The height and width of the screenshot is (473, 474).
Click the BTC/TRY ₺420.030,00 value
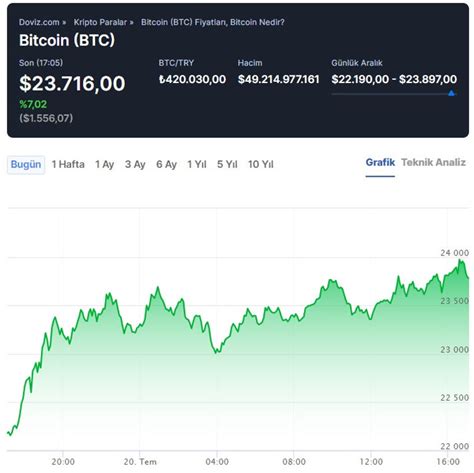point(192,79)
